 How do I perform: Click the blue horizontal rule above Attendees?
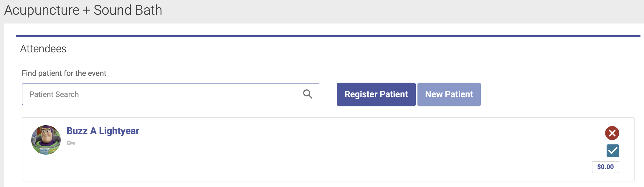click(324, 36)
